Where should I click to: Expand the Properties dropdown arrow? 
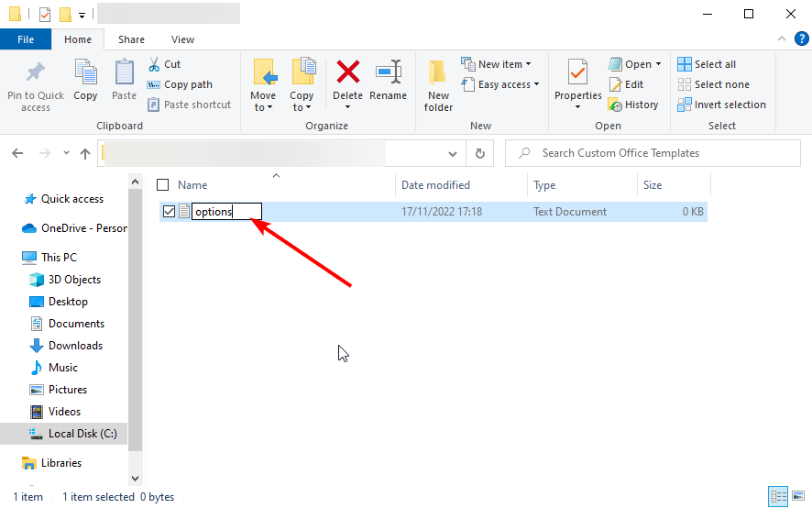click(x=578, y=107)
